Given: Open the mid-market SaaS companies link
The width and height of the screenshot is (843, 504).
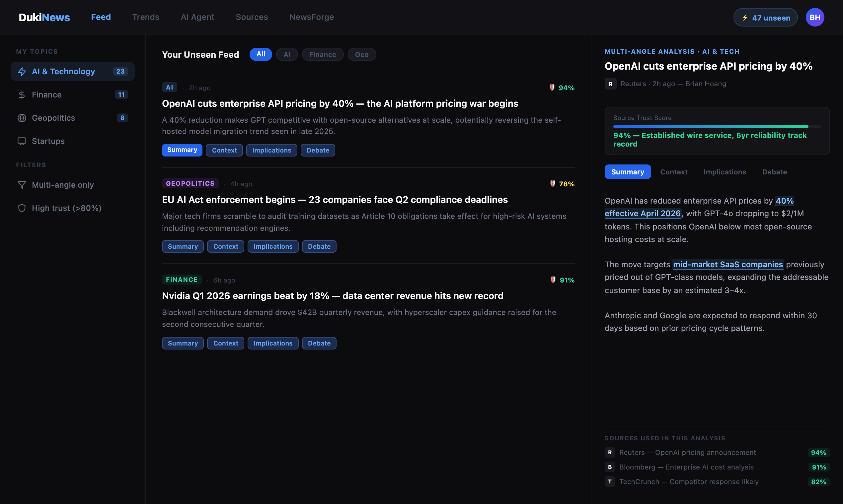Looking at the screenshot, I should point(728,264).
